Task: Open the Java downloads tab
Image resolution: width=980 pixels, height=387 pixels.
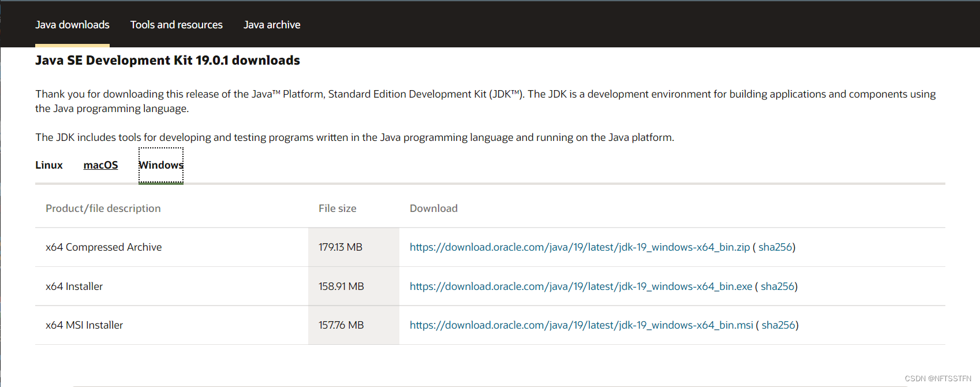Action: (72, 25)
